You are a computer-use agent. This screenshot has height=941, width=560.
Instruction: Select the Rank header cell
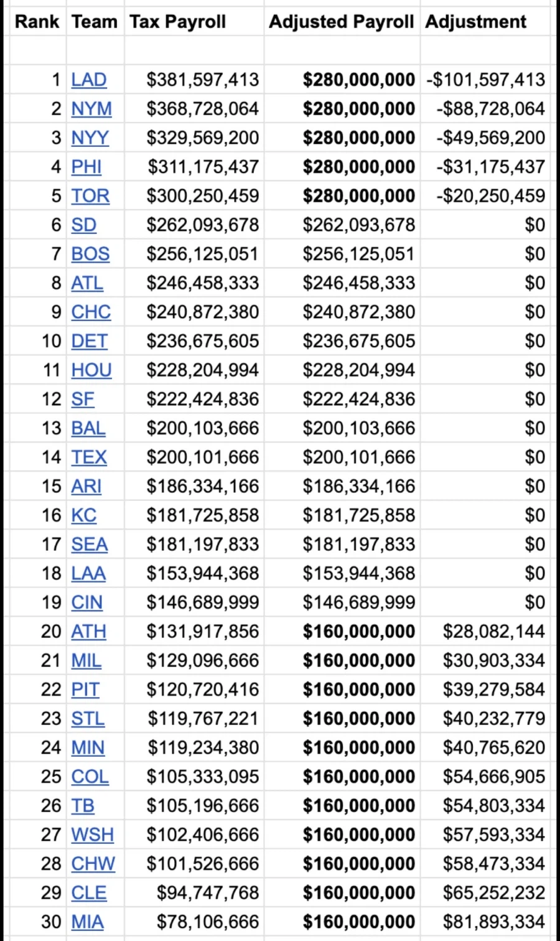[37, 22]
